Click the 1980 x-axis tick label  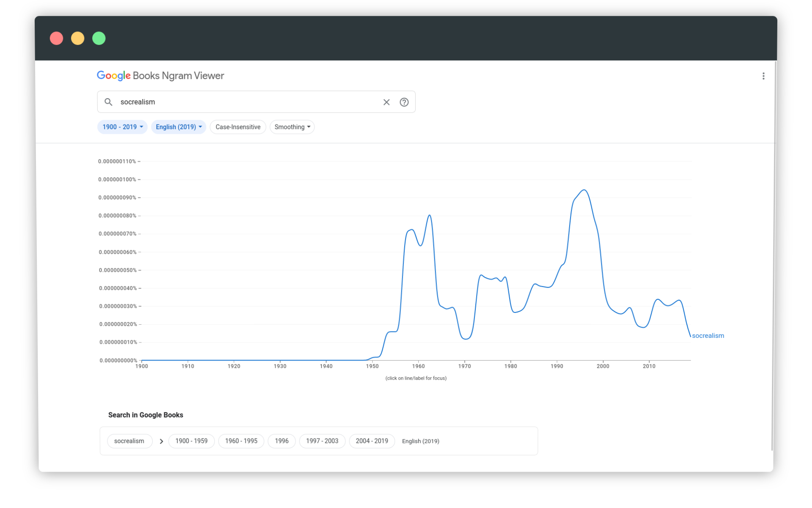click(510, 366)
